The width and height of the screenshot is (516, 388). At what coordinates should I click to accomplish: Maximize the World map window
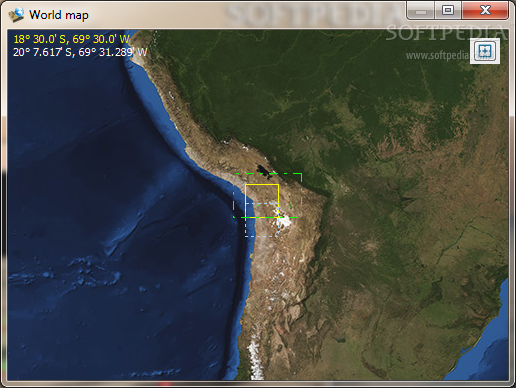(x=448, y=11)
